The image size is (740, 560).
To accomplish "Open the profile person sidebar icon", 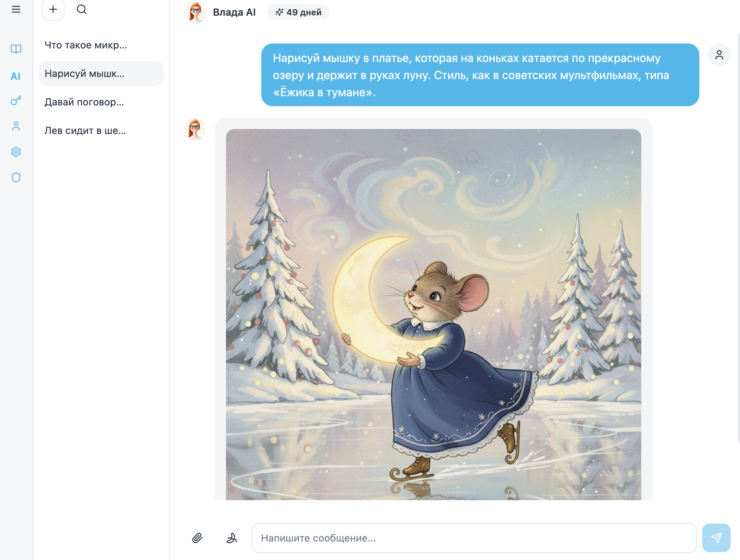I will pos(16,126).
